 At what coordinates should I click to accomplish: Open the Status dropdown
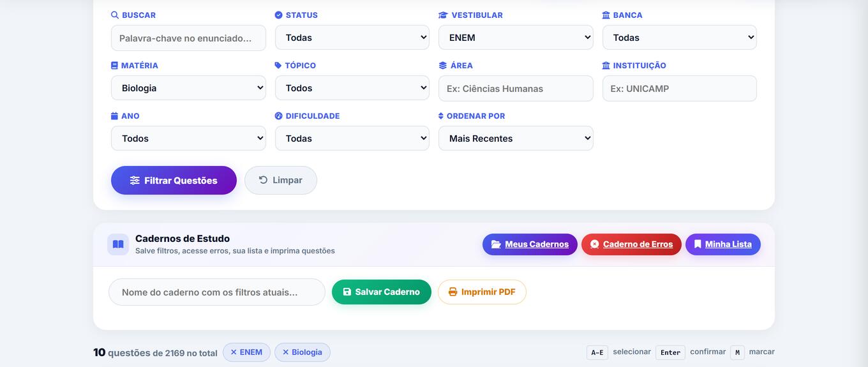(352, 38)
